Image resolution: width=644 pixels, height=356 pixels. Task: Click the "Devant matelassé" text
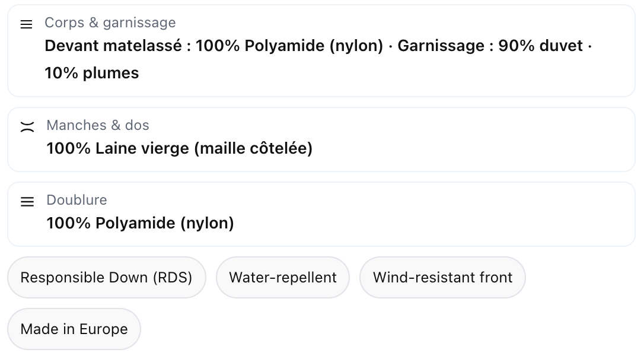click(x=113, y=46)
